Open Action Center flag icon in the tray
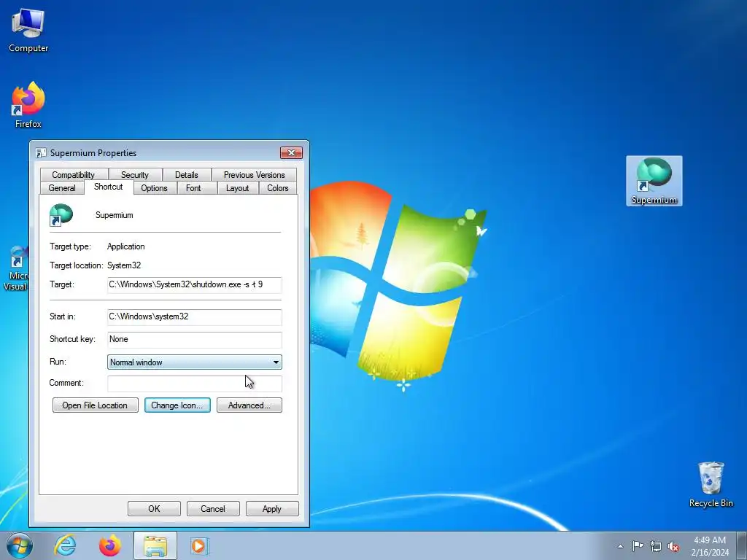The image size is (747, 560). pyautogui.click(x=638, y=545)
